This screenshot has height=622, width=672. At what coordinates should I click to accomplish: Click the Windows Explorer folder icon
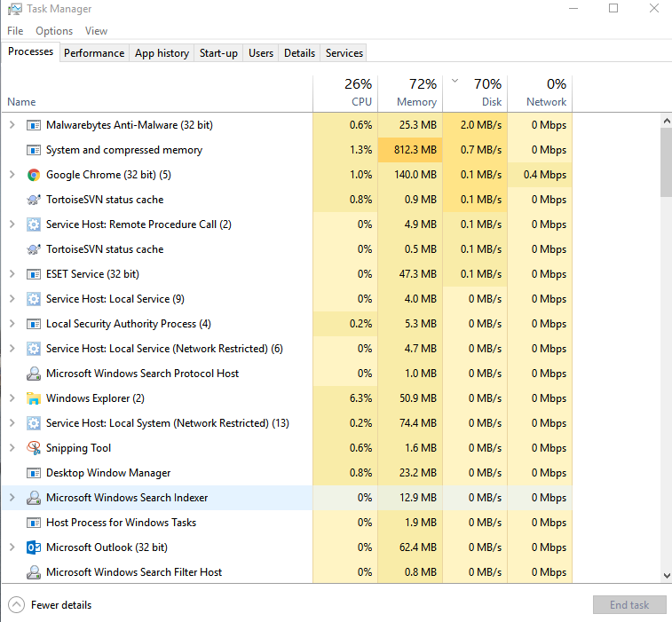(x=34, y=398)
